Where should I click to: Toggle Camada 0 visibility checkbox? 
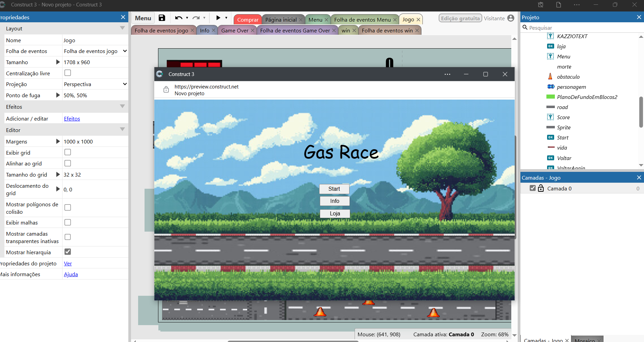point(533,188)
